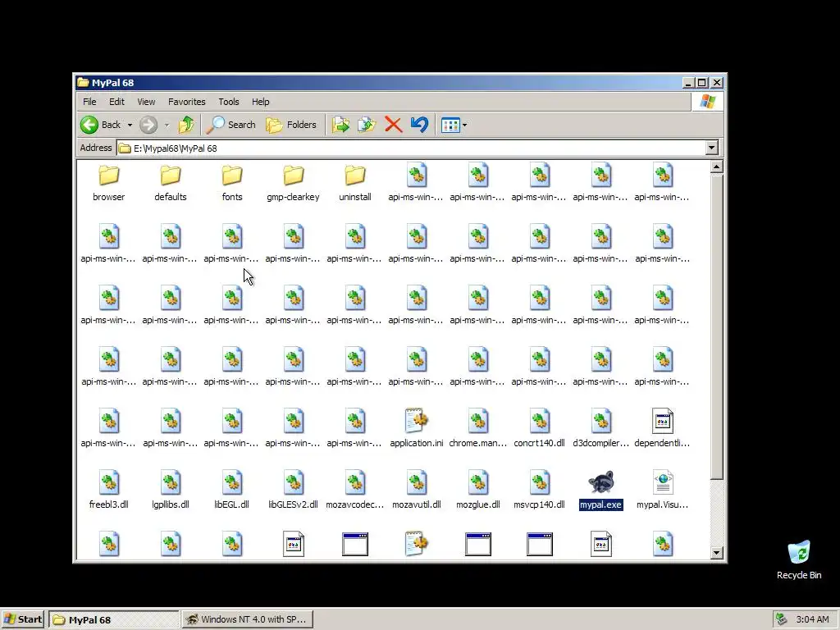This screenshot has width=840, height=630.
Task: Click the Back navigation button
Action: coord(101,125)
